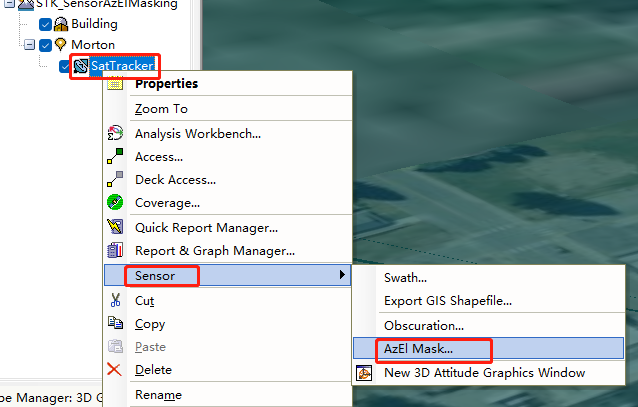The height and width of the screenshot is (407, 638).
Task: Click the Access tool icon
Action: [115, 156]
